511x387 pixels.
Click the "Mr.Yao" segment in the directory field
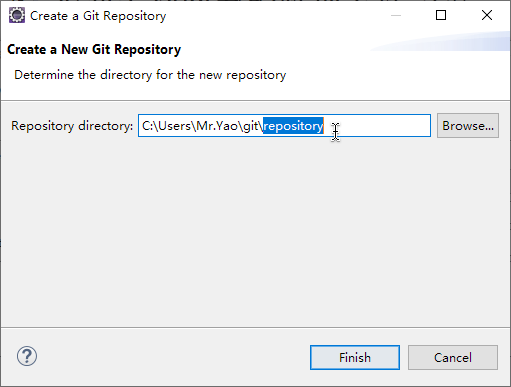click(217, 126)
